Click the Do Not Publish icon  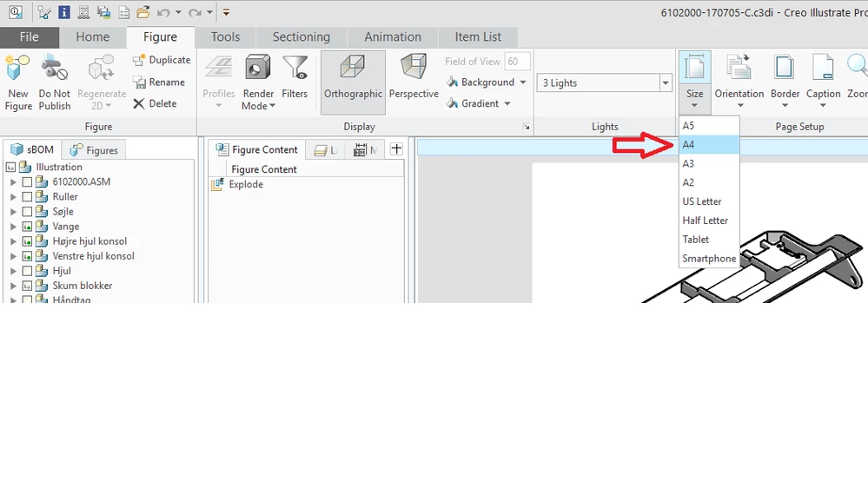[x=54, y=69]
